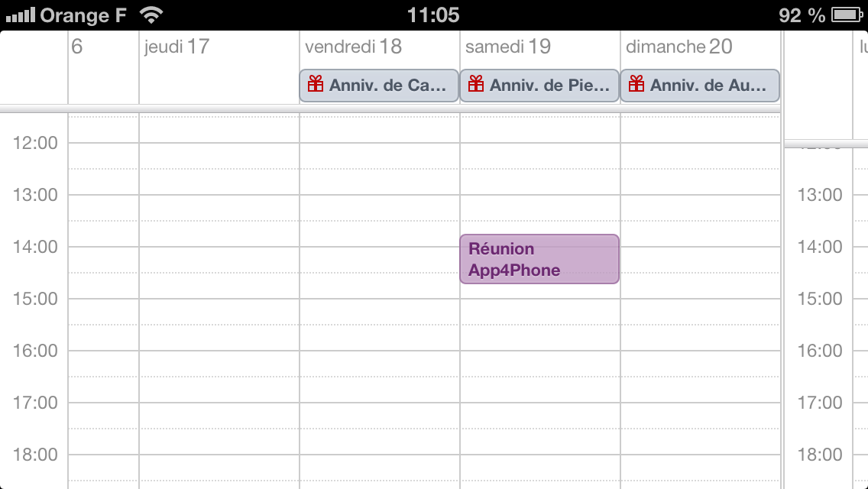Click the gift icon on samedi 19
The height and width of the screenshot is (489, 868).
476,85
